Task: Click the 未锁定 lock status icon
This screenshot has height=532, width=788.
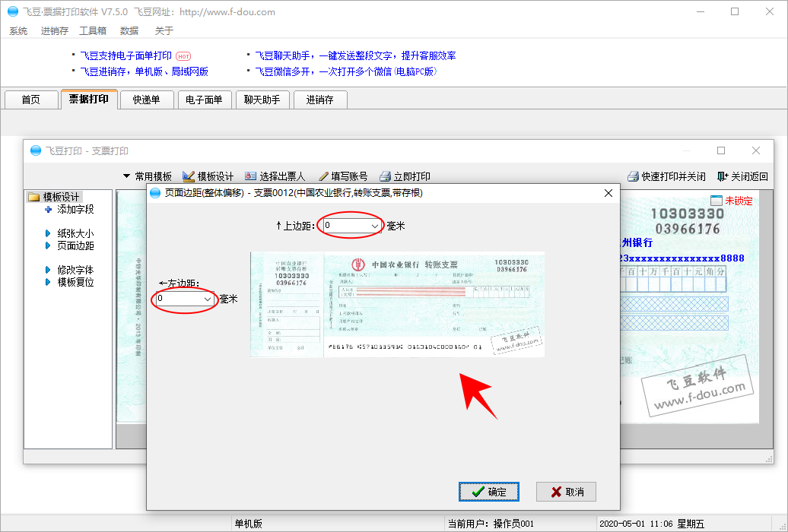Action: click(x=717, y=201)
